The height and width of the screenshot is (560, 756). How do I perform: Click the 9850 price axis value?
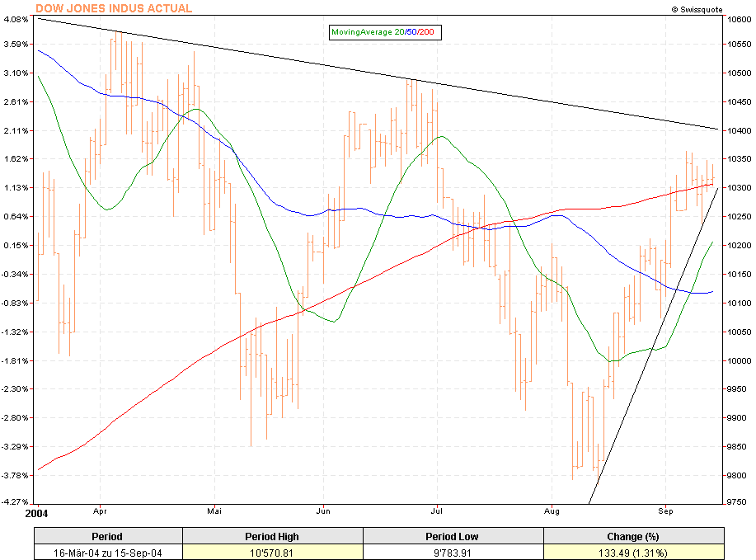click(x=737, y=447)
